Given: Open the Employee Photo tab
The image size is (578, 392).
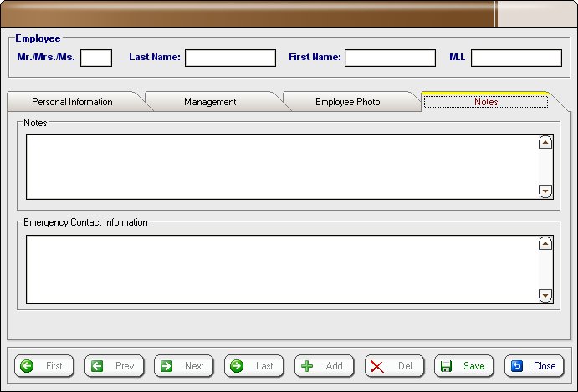Looking at the screenshot, I should pos(348,102).
